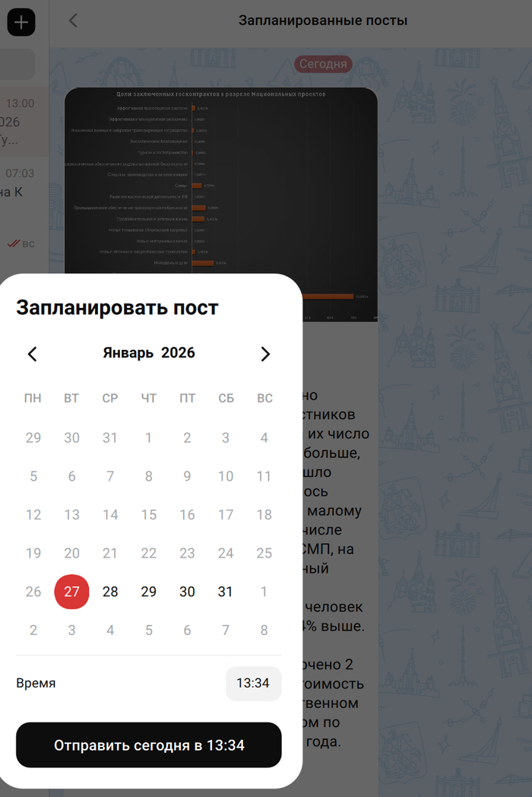Image resolution: width=532 pixels, height=797 pixels.
Task: Set time in the 13:34 field
Action: click(253, 683)
